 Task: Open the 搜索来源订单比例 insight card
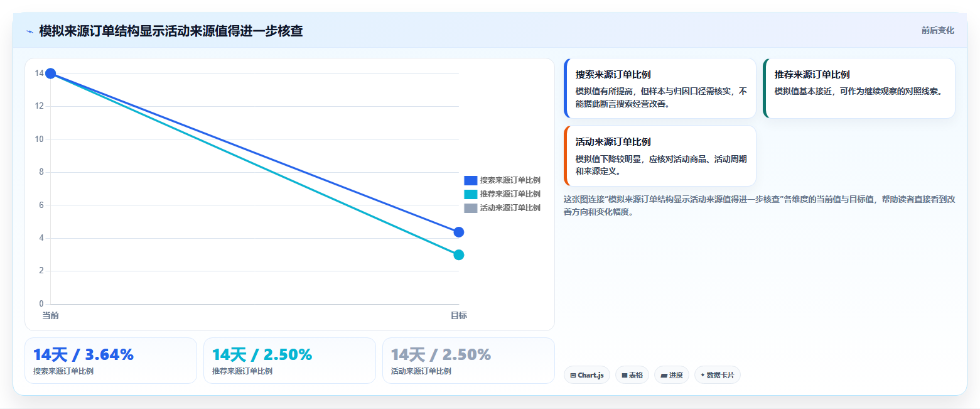coord(660,89)
